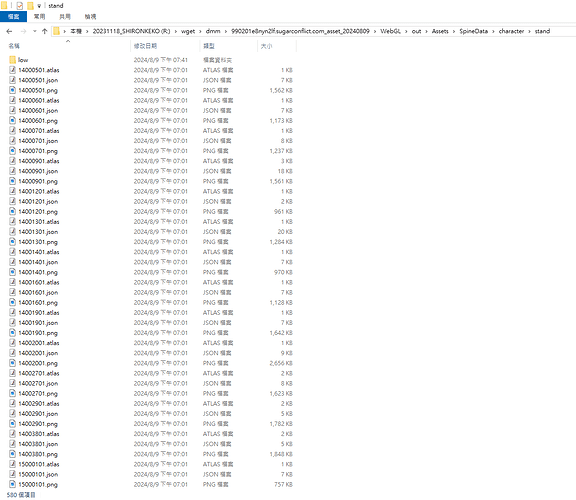This screenshot has width=576, height=500.
Task: Expand the quick access toolbar dropdown
Action: [39, 6]
